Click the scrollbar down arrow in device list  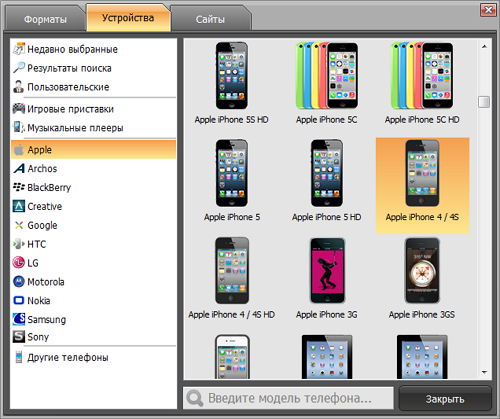[x=485, y=372]
